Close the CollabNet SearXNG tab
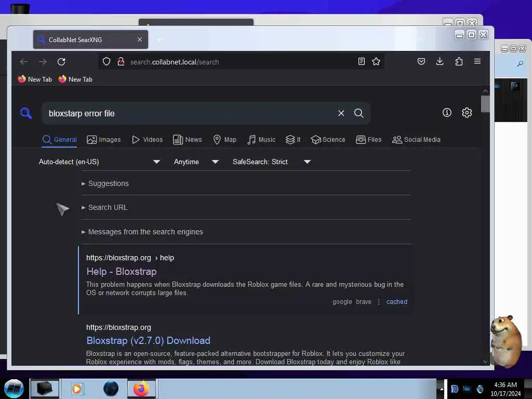This screenshot has height=399, width=532. [140, 39]
